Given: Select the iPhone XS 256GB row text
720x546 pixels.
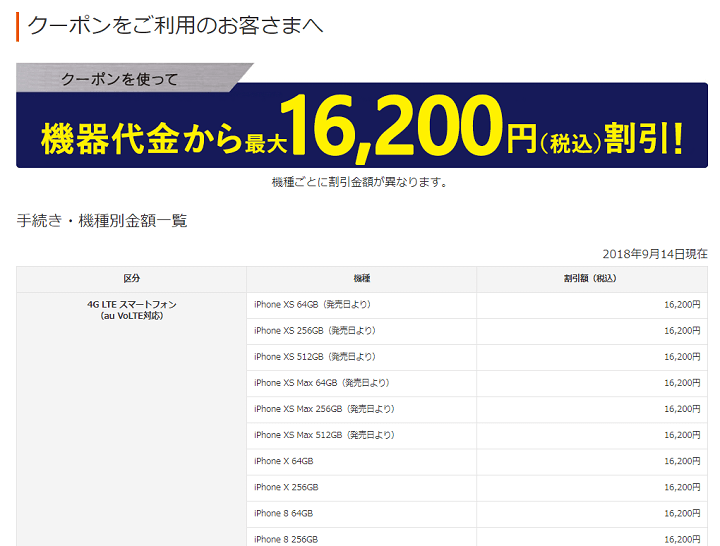Looking at the screenshot, I should point(315,331).
